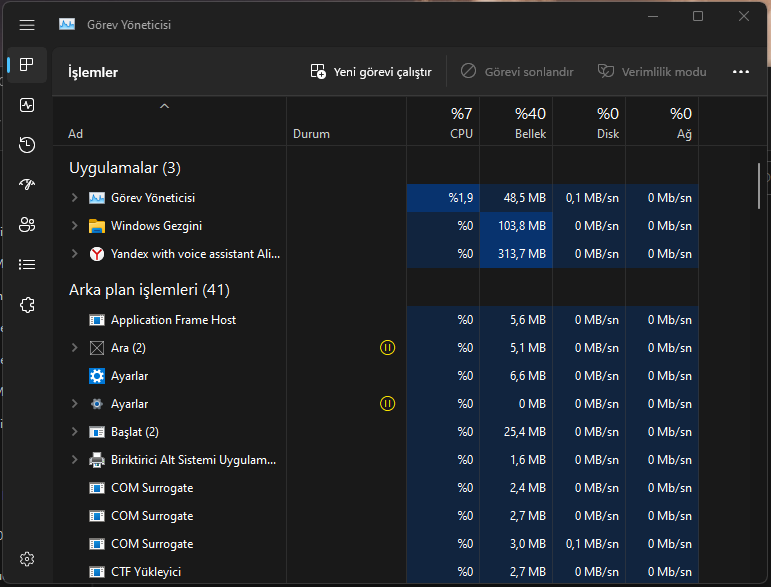Select the 25,4 MB memory cell
Screen dimensions: 771x587
coord(516,432)
